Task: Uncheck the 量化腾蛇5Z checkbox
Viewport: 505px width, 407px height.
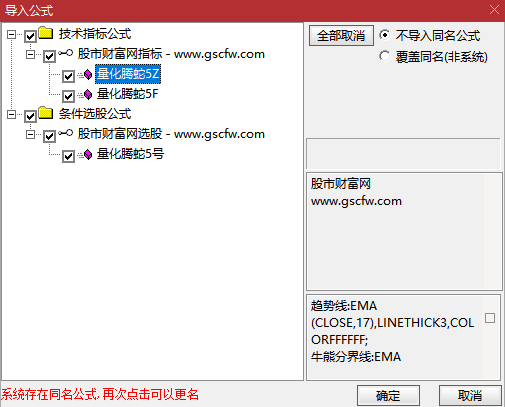Action: pos(68,76)
